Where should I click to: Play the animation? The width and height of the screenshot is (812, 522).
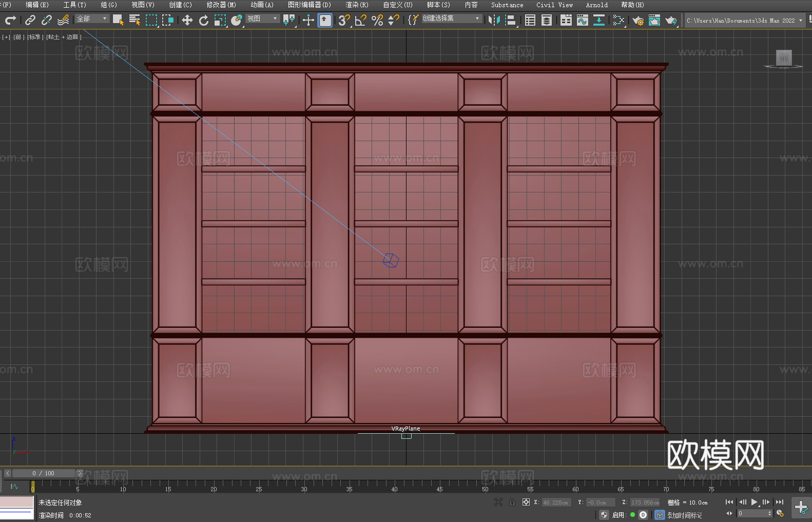[x=755, y=502]
